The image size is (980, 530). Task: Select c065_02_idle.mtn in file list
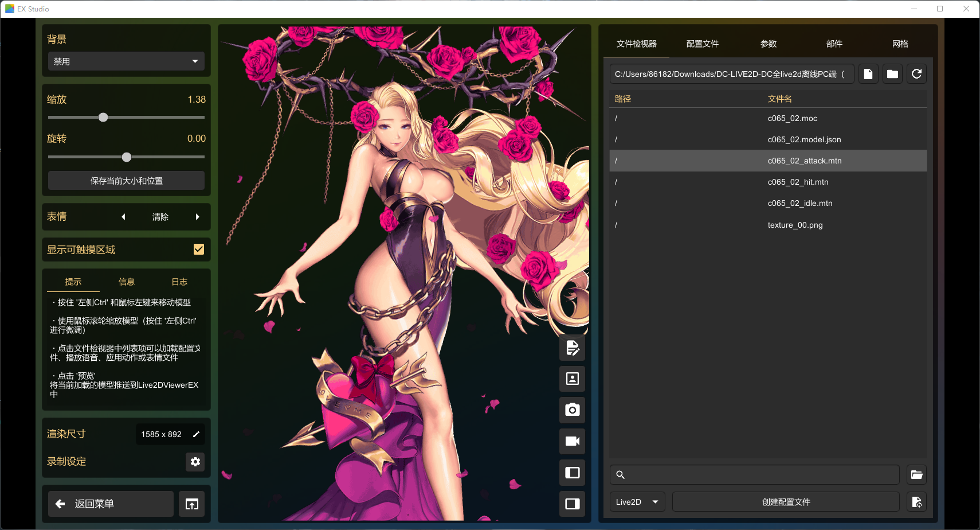pyautogui.click(x=800, y=203)
